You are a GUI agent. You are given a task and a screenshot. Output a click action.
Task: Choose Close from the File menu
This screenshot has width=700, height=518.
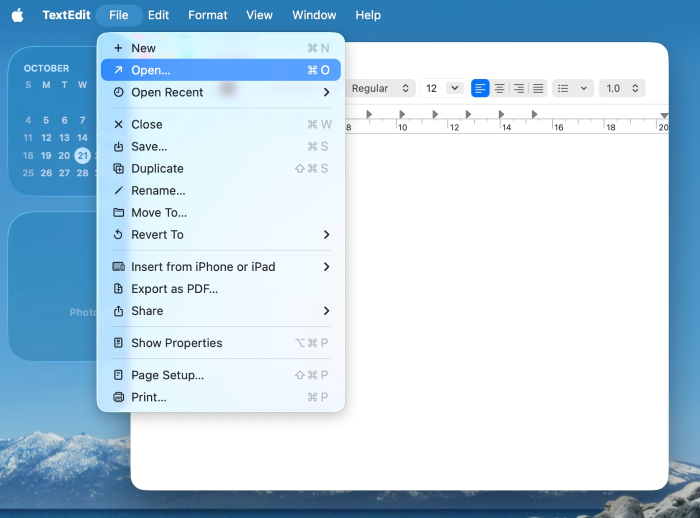221,125
